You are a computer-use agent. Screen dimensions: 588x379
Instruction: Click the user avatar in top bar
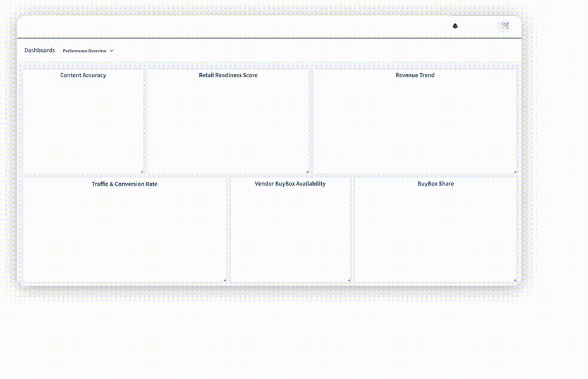click(x=505, y=27)
